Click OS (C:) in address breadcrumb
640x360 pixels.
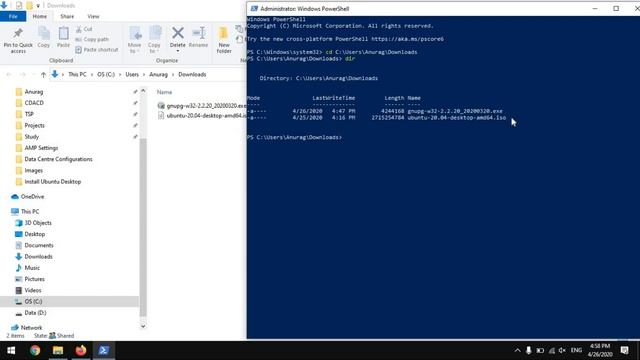[106, 75]
